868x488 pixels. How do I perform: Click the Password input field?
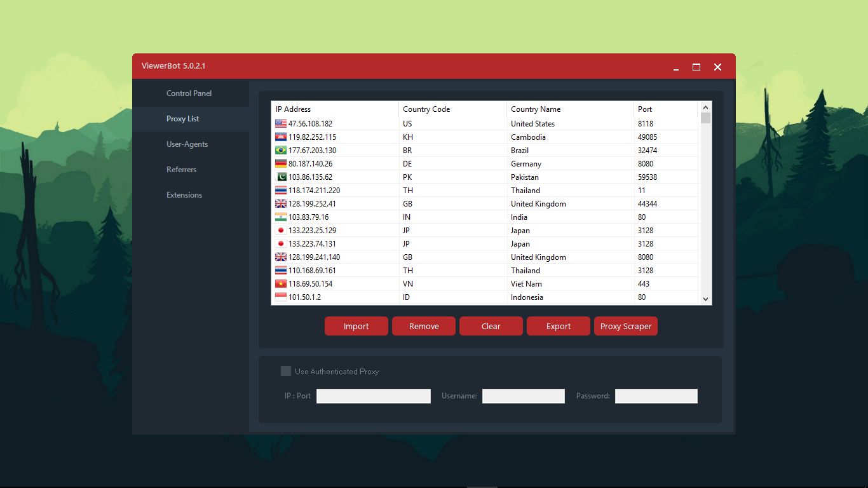(x=656, y=396)
